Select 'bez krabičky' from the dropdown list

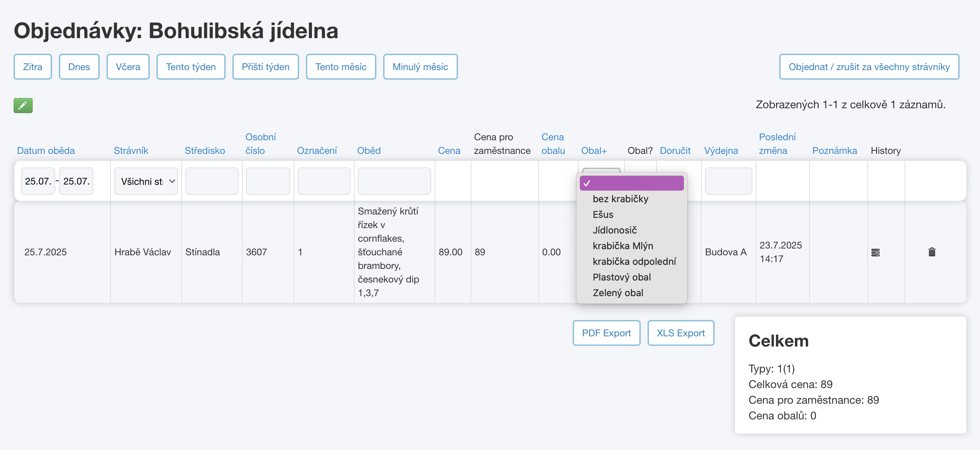click(620, 199)
